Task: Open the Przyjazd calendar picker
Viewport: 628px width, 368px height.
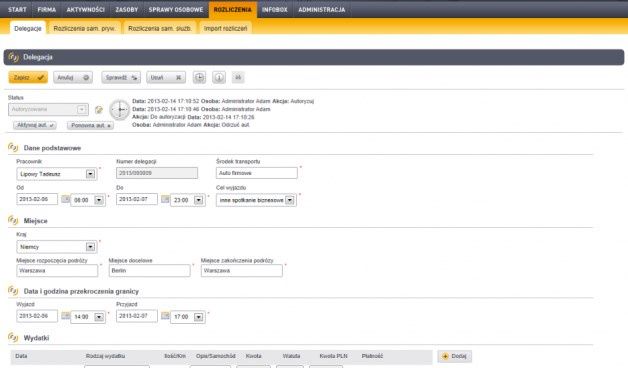Action: coord(165,316)
